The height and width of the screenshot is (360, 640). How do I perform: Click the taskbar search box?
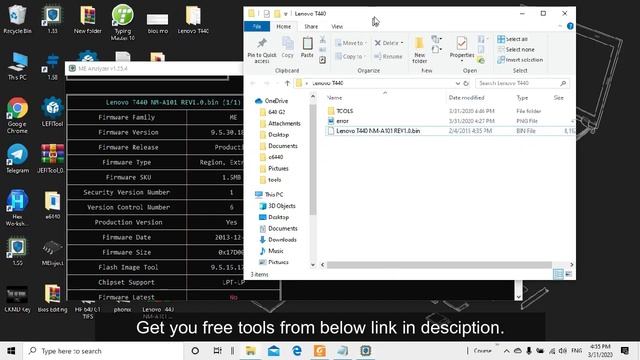tap(103, 351)
